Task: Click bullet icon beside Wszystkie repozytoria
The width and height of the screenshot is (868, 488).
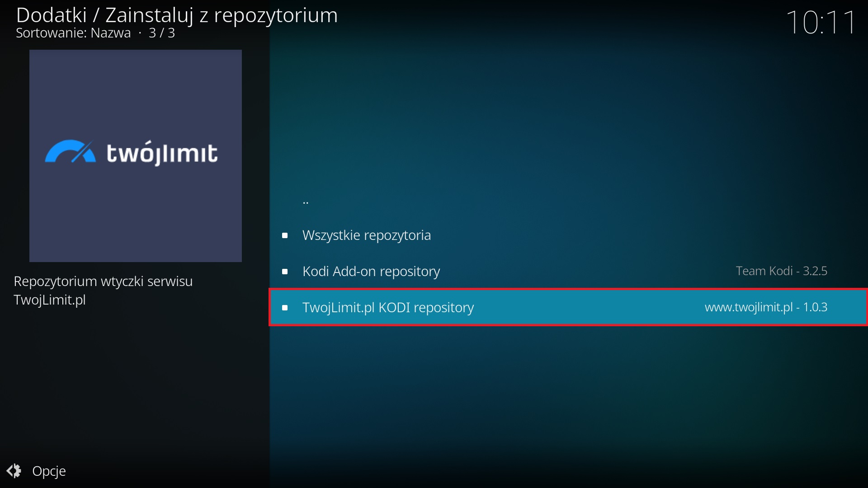Action: 285,235
